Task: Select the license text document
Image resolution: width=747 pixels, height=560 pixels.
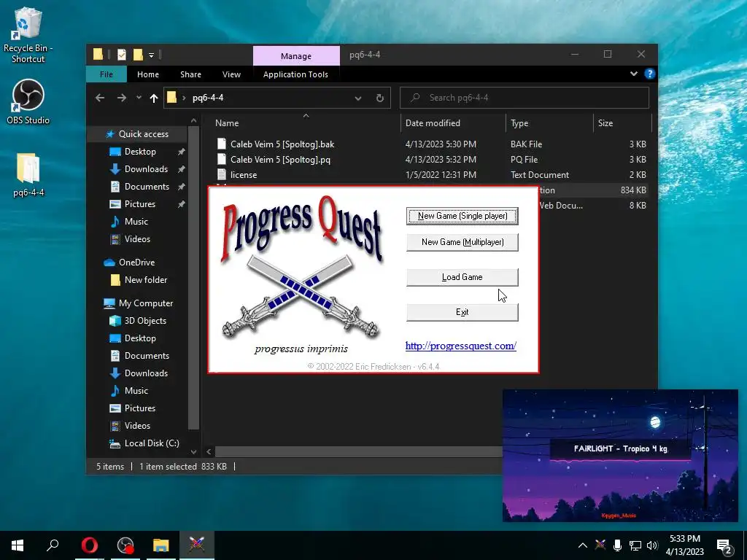Action: 244,175
